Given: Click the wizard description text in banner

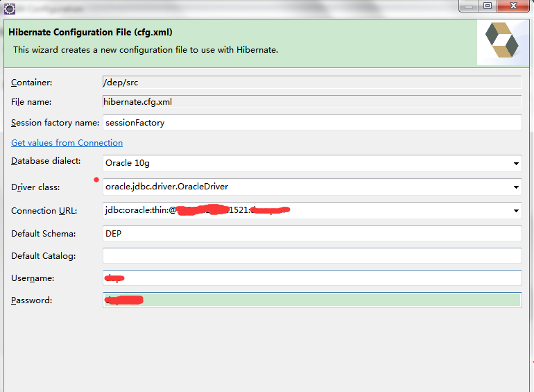Looking at the screenshot, I should point(146,50).
